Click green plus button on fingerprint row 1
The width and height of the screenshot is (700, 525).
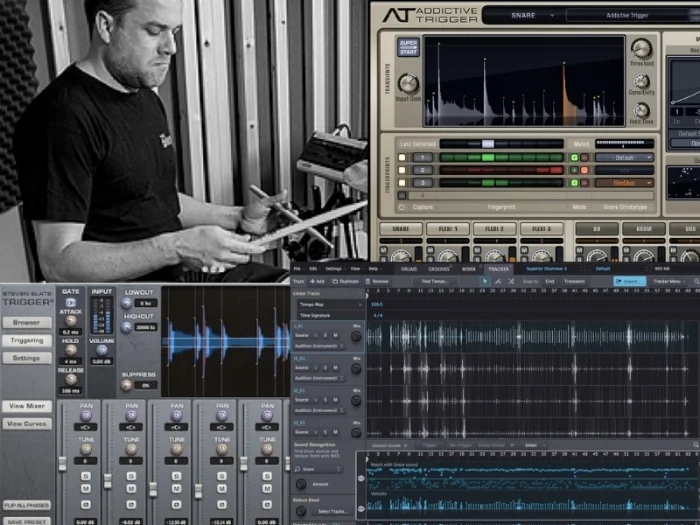[574, 157]
